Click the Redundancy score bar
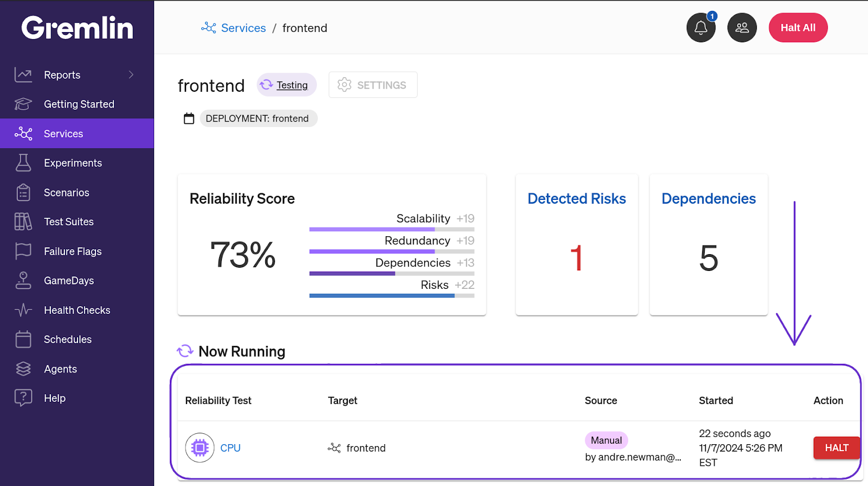 (392, 251)
